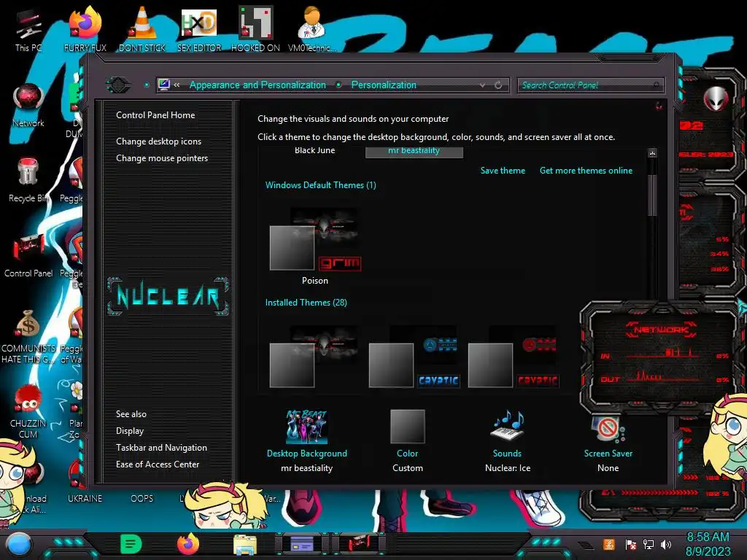Open VMOTechnic desktop shortcut
The height and width of the screenshot is (560, 747).
[x=311, y=29]
